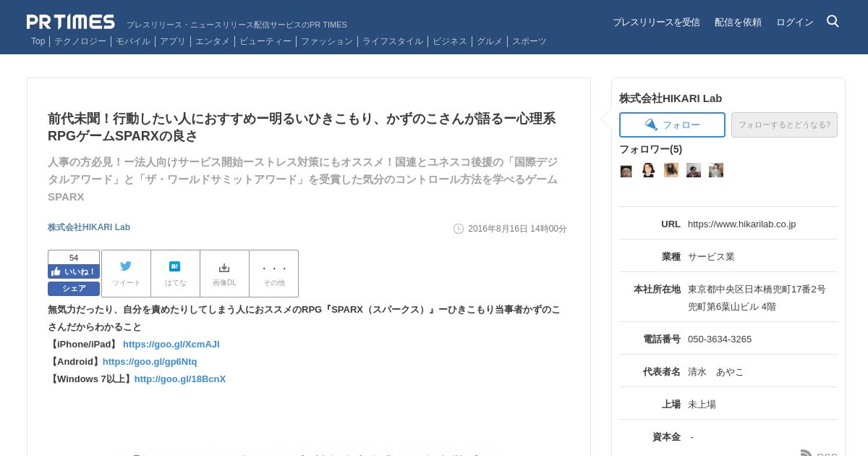Click the https://www.hikarilab.co.jp URL
The image size is (868, 456).
741,224
